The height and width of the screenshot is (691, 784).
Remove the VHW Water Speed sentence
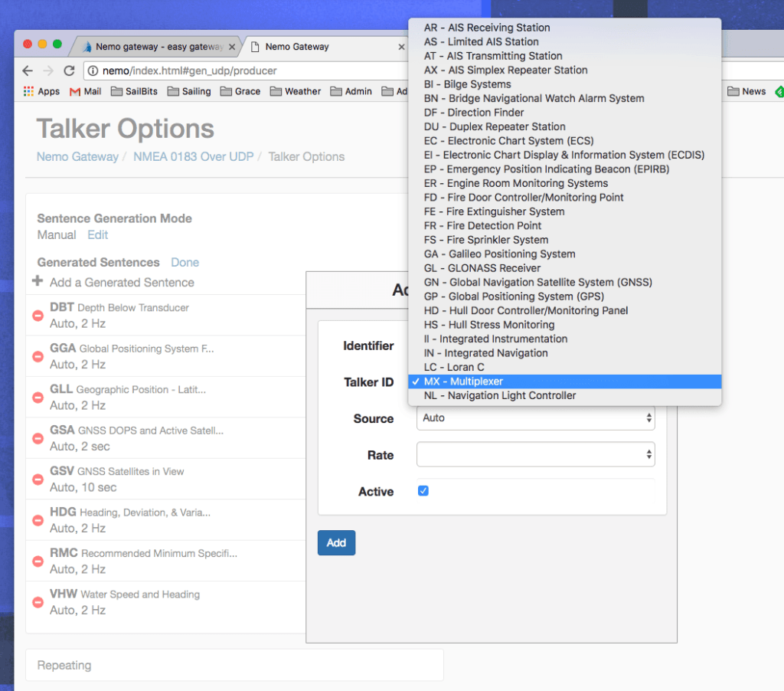38,602
